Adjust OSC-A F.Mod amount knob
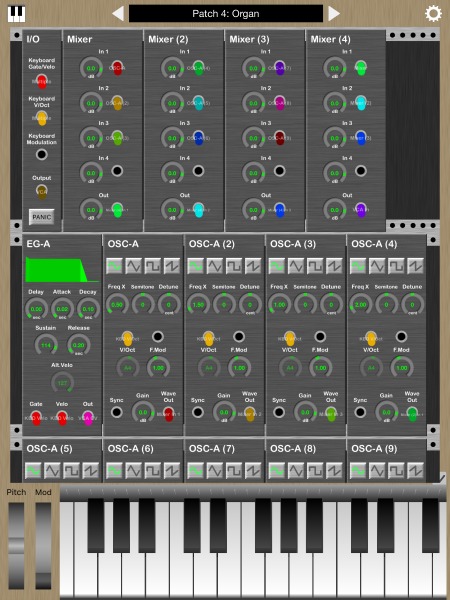 (x=158, y=368)
